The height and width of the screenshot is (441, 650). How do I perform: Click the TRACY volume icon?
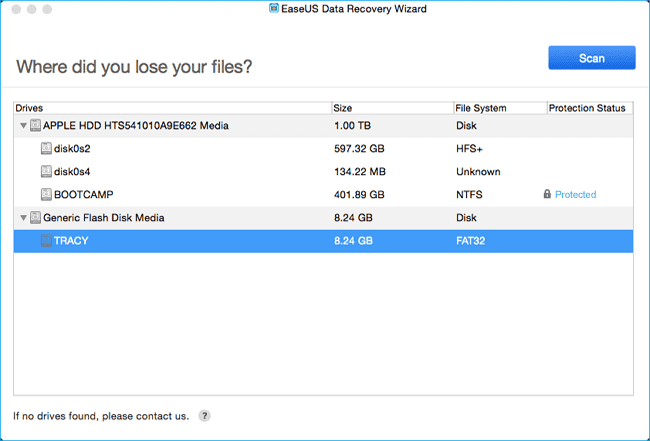coord(46,240)
